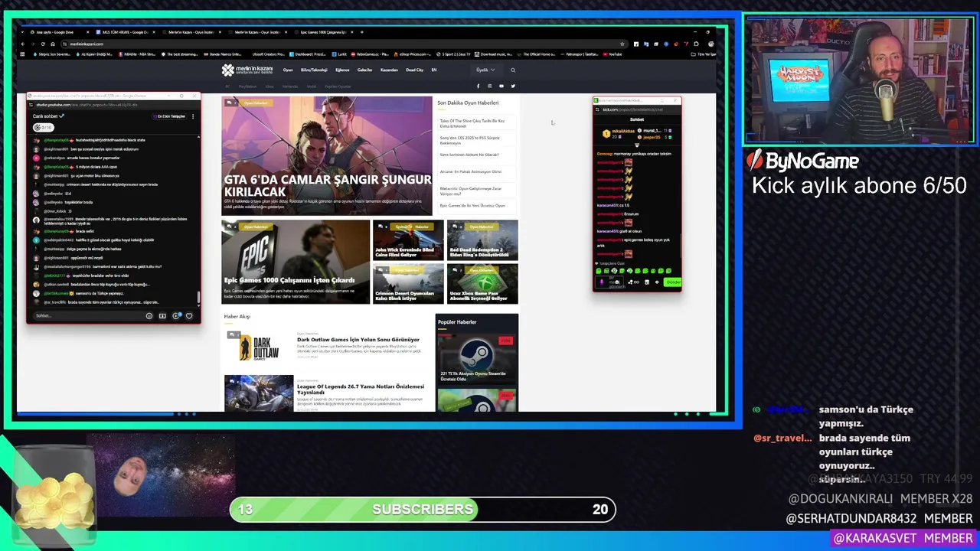Viewport: 980px width, 551px height.
Task: Open the search icon on Merlin'in Kazanı header
Action: click(513, 70)
